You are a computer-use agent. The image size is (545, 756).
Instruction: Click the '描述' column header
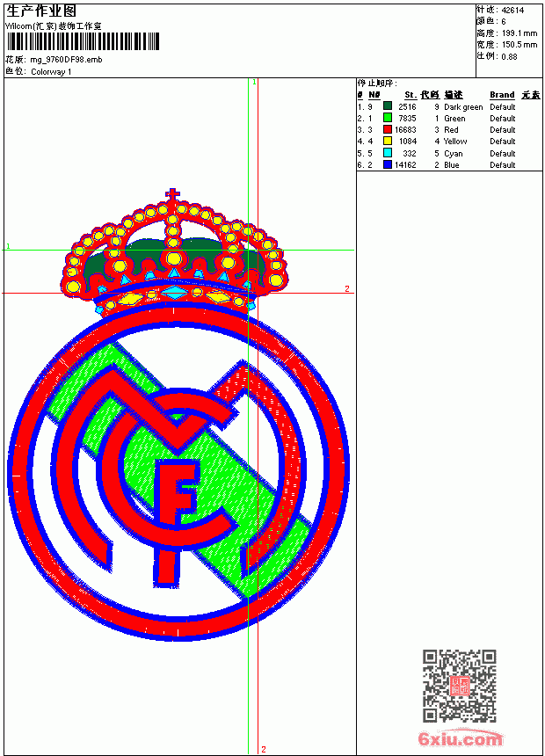pyautogui.click(x=454, y=95)
